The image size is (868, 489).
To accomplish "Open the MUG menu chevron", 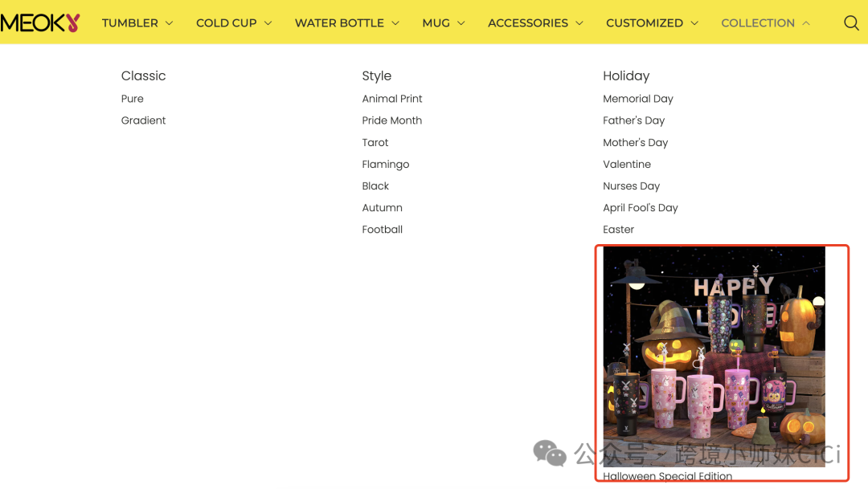I will pyautogui.click(x=461, y=23).
